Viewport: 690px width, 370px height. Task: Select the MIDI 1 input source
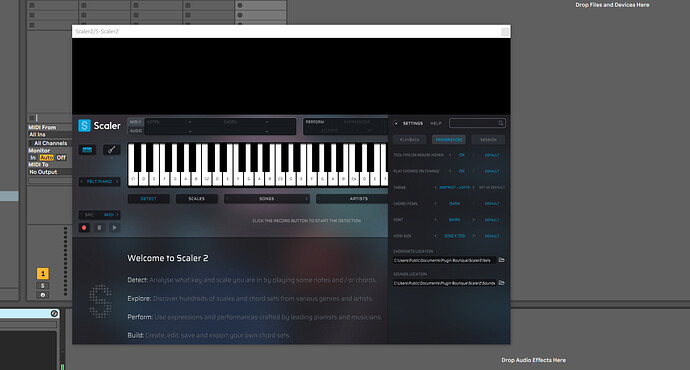click(135, 122)
